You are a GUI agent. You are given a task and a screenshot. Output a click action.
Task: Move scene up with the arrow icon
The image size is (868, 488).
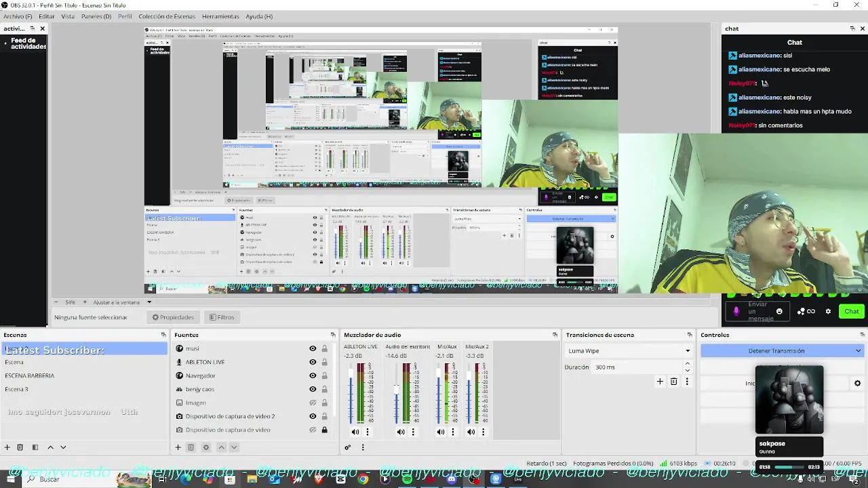coord(50,447)
